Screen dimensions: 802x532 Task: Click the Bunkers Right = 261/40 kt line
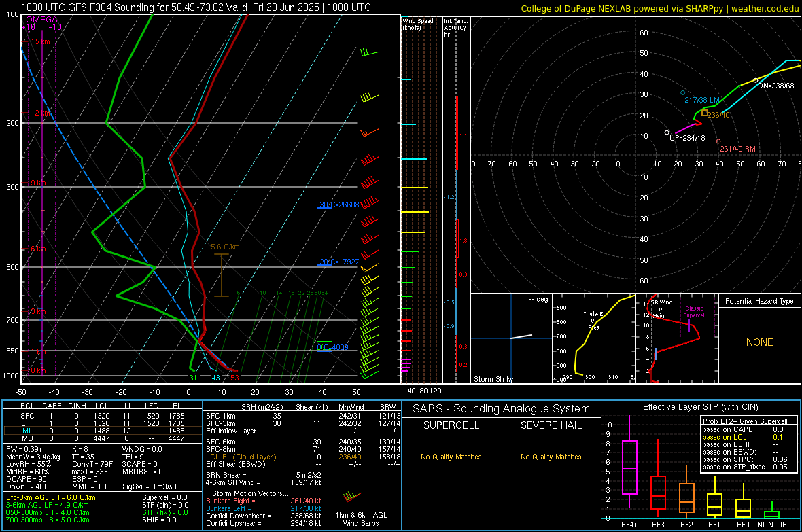point(264,501)
